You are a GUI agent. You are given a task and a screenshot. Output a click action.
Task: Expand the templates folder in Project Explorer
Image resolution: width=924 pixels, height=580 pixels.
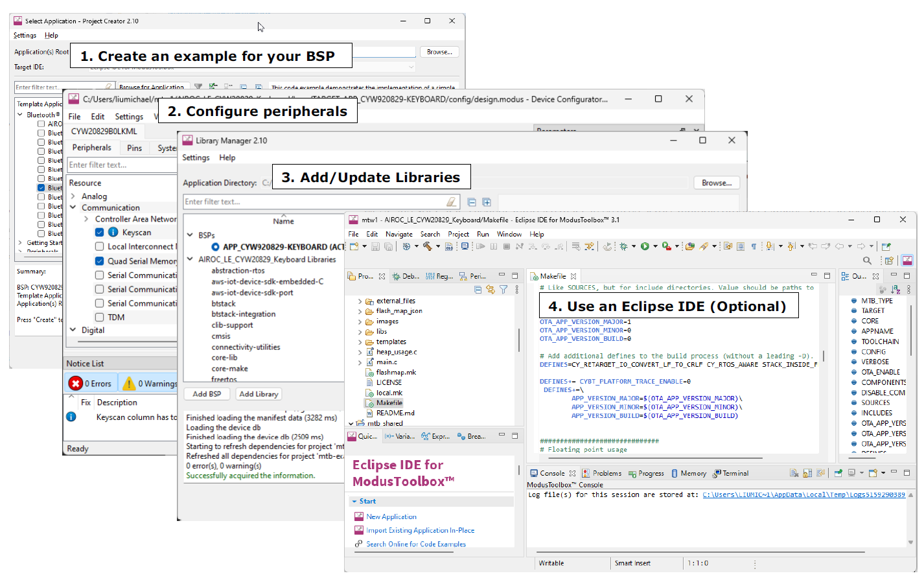click(360, 342)
